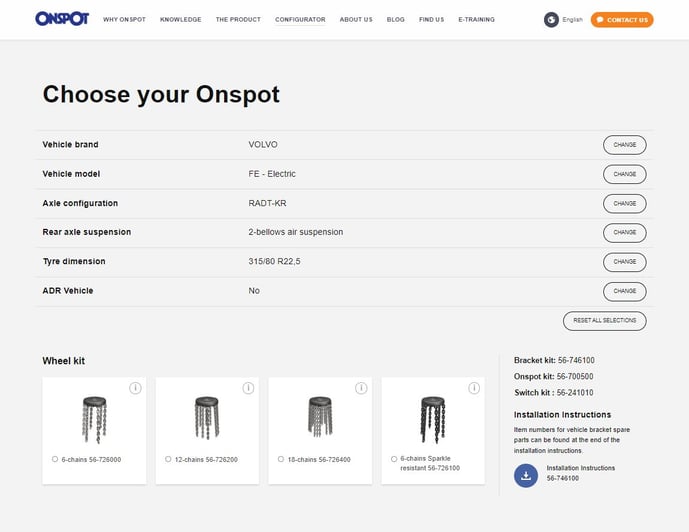Click the Onspot logo

point(62,19)
